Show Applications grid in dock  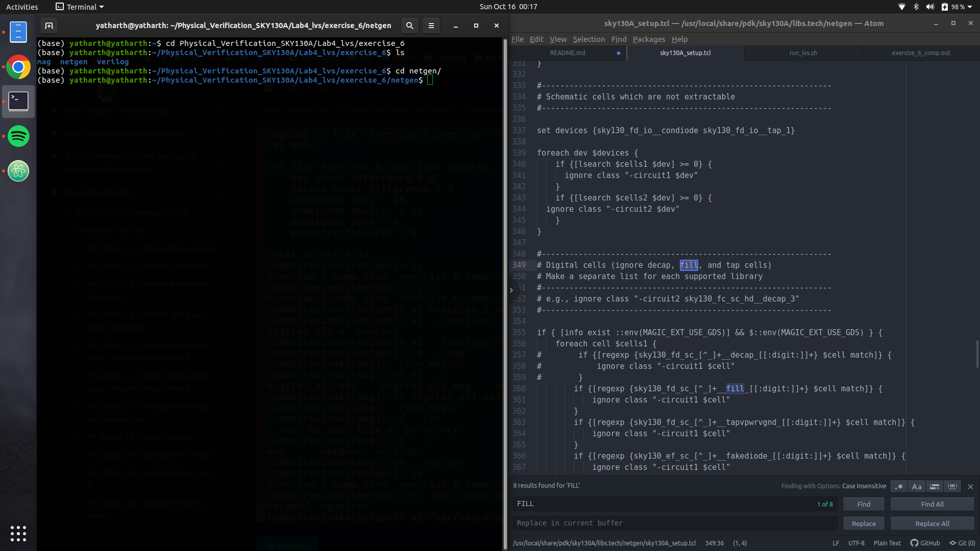18,534
